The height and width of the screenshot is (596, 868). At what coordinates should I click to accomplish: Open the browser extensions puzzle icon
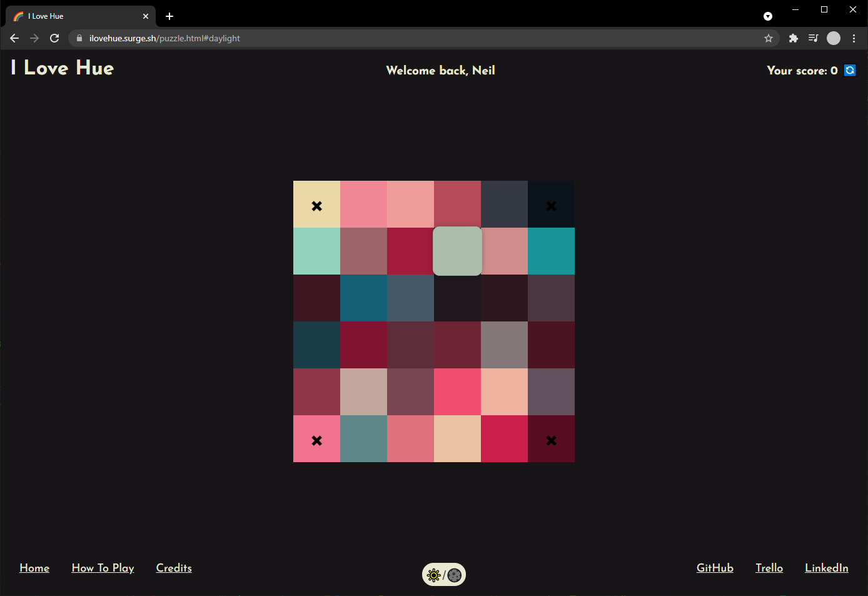point(793,38)
